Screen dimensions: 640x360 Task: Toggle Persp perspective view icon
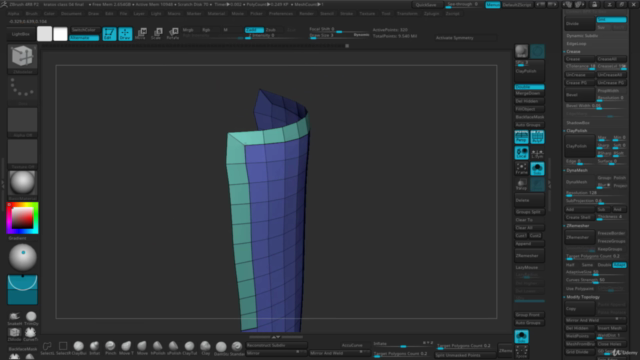coord(521,137)
